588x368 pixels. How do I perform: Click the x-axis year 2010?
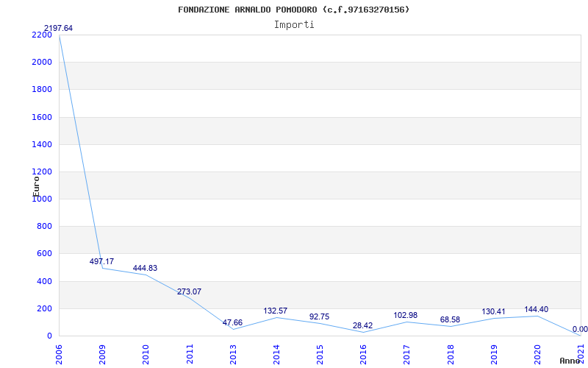(146, 354)
